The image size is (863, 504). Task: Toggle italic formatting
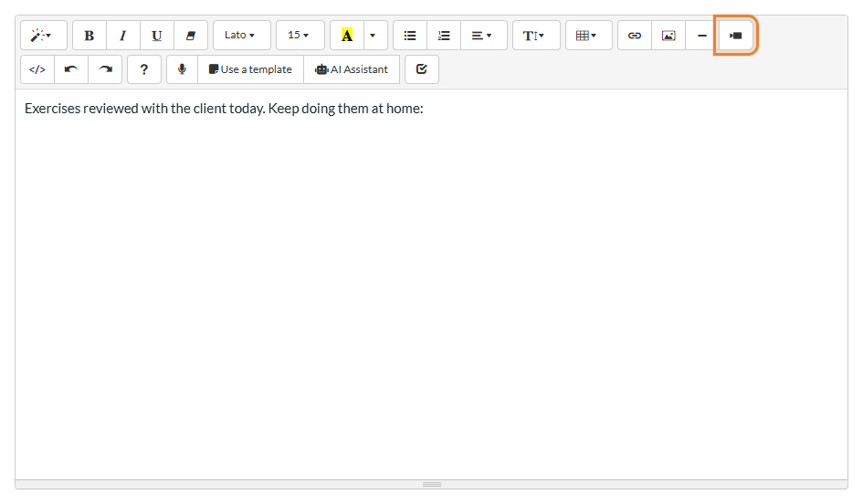click(123, 36)
